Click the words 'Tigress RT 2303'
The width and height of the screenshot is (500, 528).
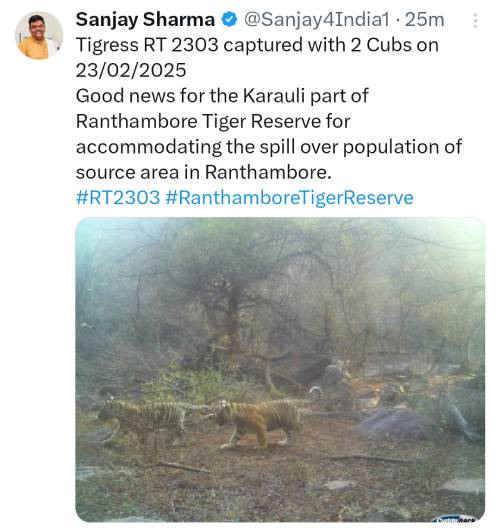pyautogui.click(x=147, y=45)
